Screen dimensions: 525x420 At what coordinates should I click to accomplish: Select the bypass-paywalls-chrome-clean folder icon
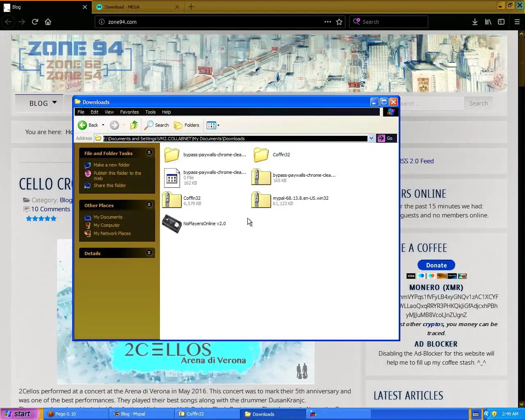pos(172,155)
